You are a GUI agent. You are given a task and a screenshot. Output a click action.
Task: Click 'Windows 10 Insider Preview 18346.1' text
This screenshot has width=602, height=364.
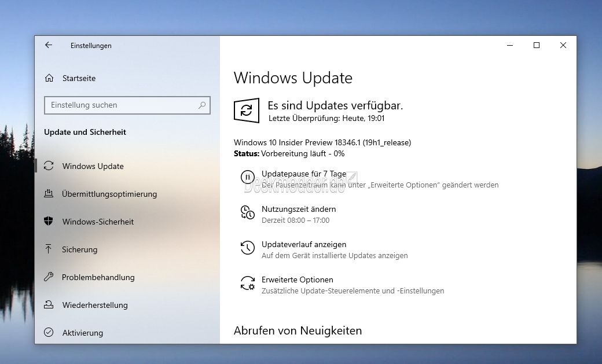pyautogui.click(x=297, y=142)
